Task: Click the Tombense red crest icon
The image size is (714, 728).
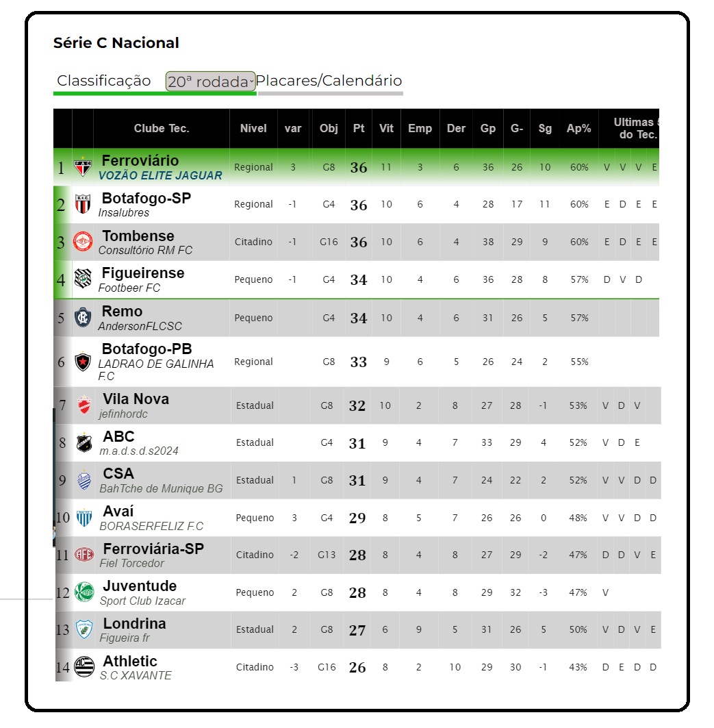Action: [x=83, y=242]
